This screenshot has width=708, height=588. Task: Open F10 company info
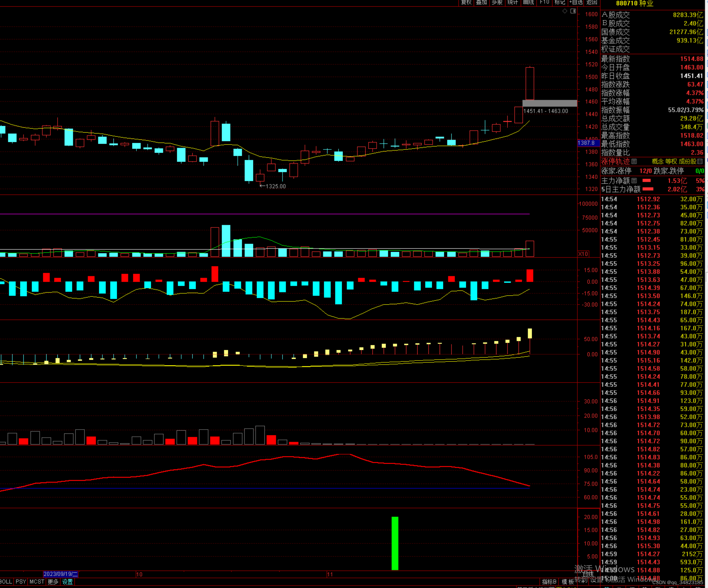545,2
